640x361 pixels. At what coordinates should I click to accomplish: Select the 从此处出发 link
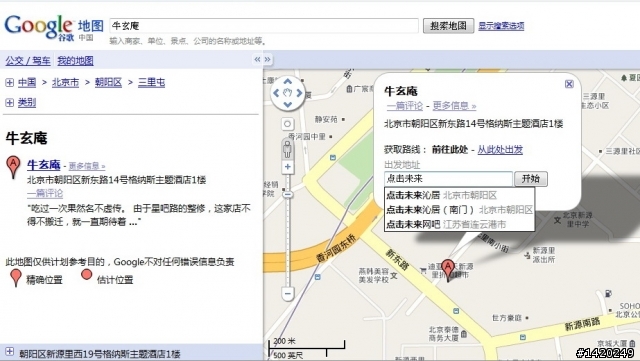coord(500,150)
